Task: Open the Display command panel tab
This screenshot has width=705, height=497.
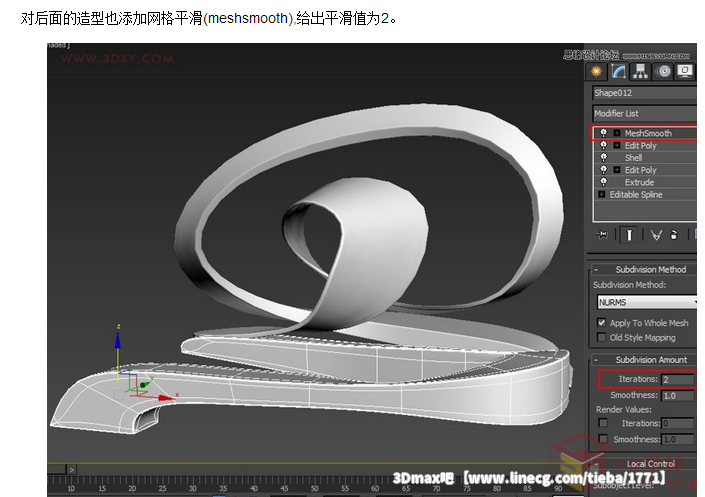Action: [685, 72]
